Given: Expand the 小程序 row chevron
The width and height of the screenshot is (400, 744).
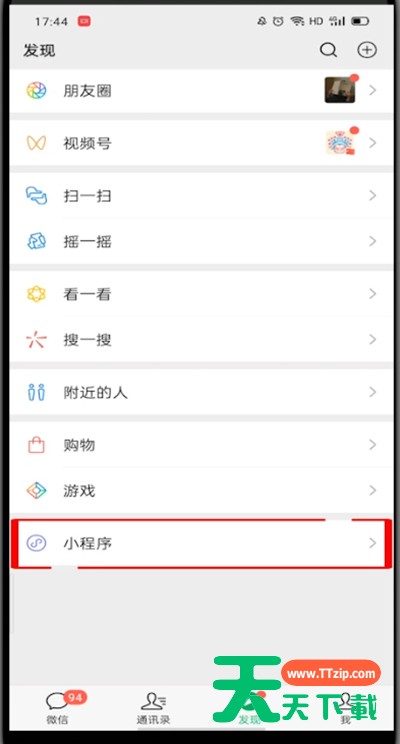Looking at the screenshot, I should (x=372, y=543).
